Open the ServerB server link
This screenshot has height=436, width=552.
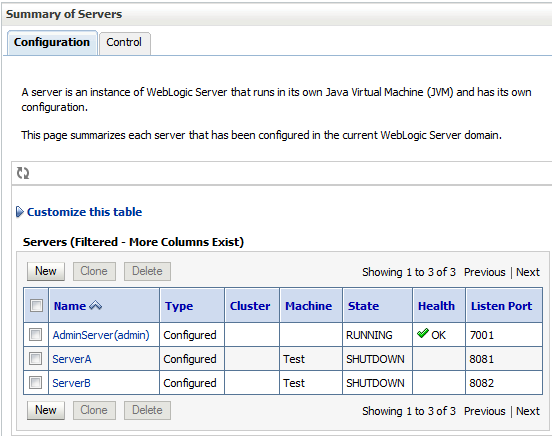(71, 383)
